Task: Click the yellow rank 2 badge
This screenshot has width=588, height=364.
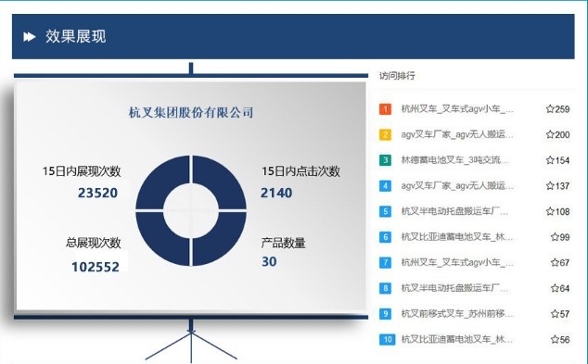Action: point(385,134)
